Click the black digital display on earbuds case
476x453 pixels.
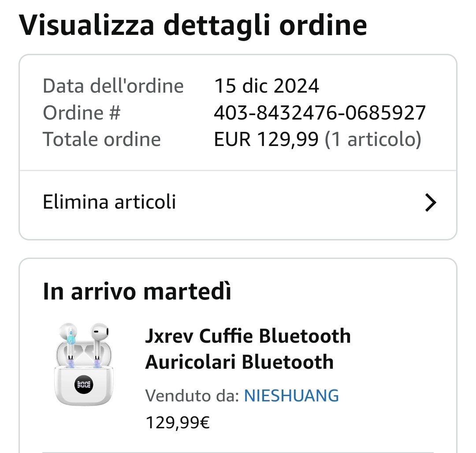click(x=84, y=384)
